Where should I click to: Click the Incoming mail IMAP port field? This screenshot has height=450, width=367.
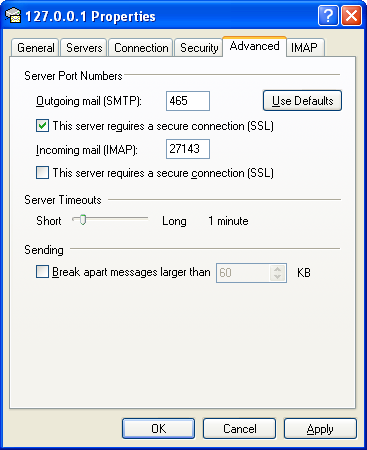(188, 149)
